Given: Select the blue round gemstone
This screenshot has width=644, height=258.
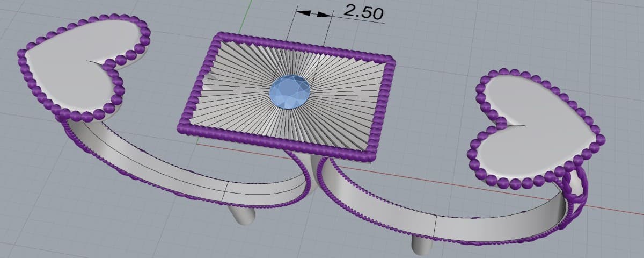Looking at the screenshot, I should [x=290, y=91].
